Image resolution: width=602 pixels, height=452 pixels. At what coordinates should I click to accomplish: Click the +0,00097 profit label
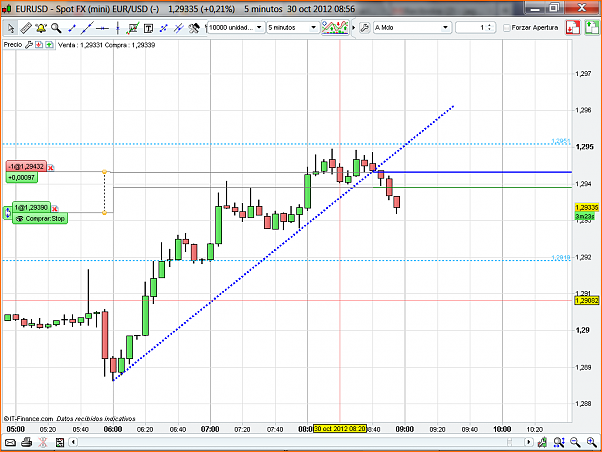22,177
